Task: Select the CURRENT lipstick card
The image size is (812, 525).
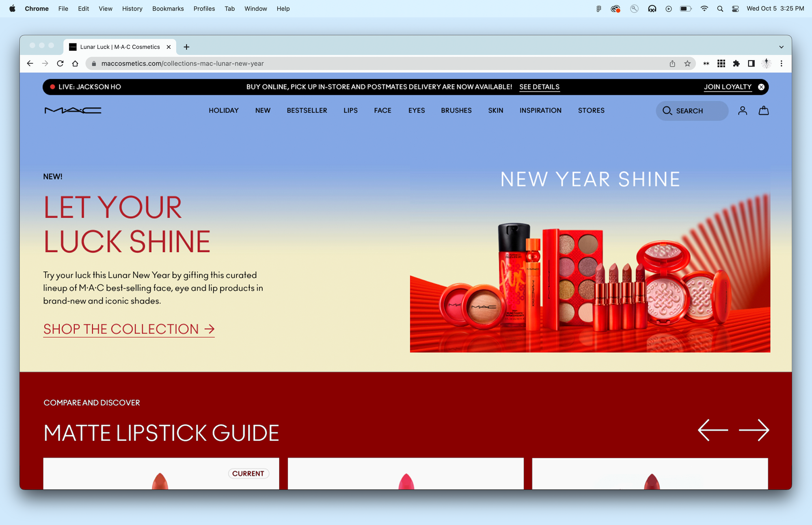Action: (x=161, y=473)
